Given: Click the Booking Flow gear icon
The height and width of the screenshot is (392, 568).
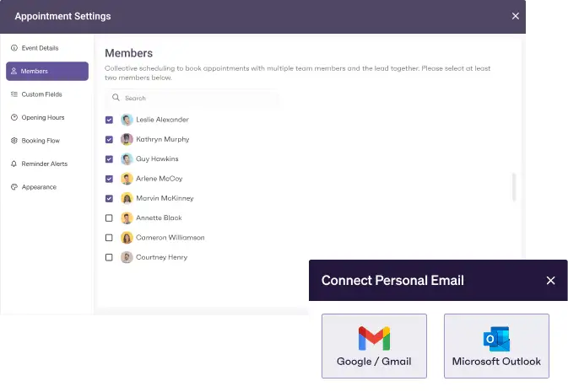Looking at the screenshot, I should tap(14, 141).
